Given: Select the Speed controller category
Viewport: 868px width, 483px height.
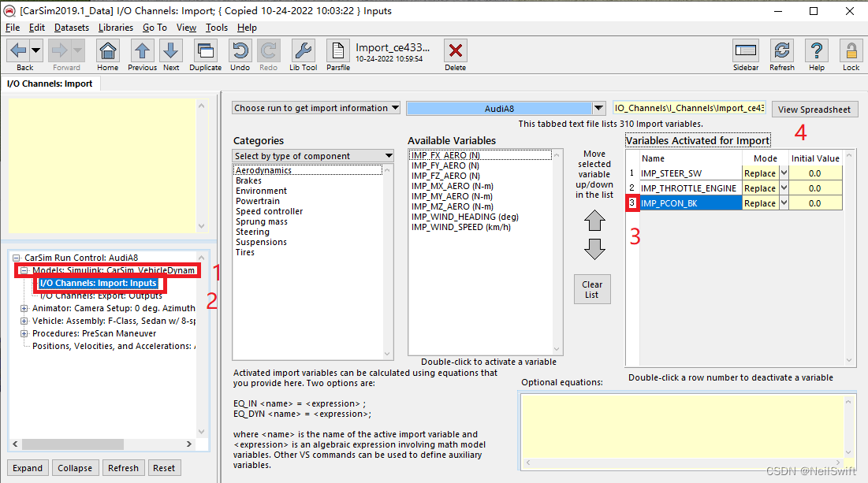Looking at the screenshot, I should pyautogui.click(x=269, y=211).
